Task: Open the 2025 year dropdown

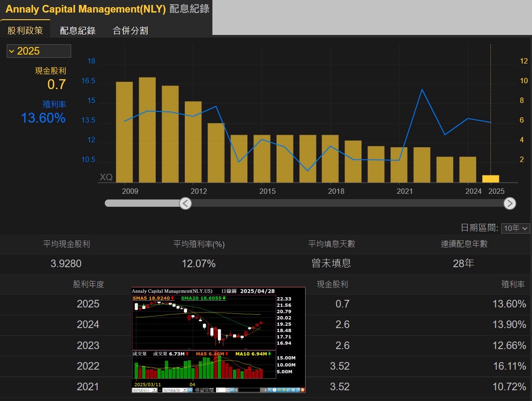Action: pos(38,51)
